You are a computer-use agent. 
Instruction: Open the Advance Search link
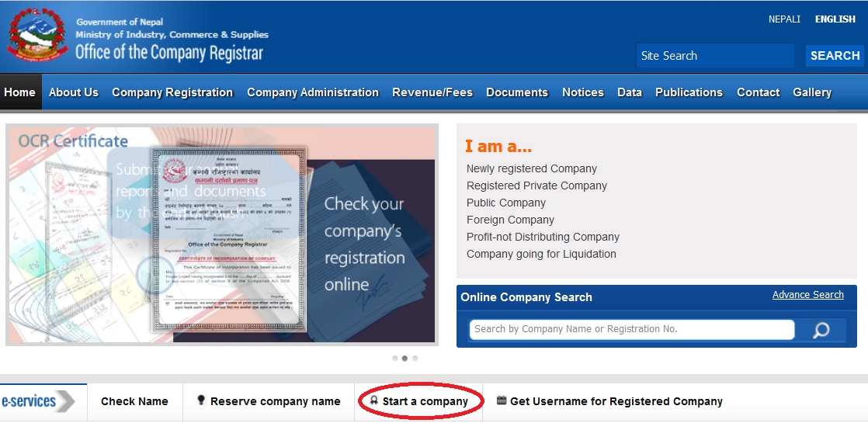(x=807, y=295)
